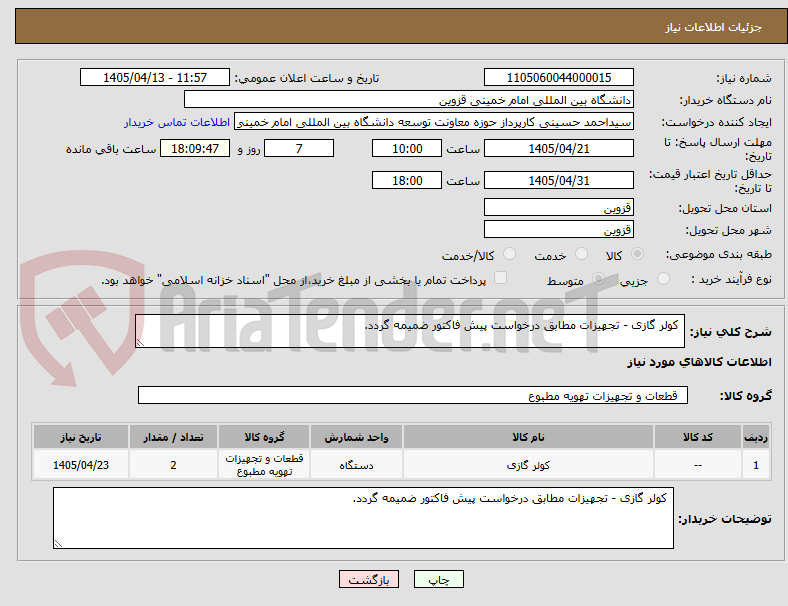Select the کالا/خدمت radio button

tap(509, 254)
